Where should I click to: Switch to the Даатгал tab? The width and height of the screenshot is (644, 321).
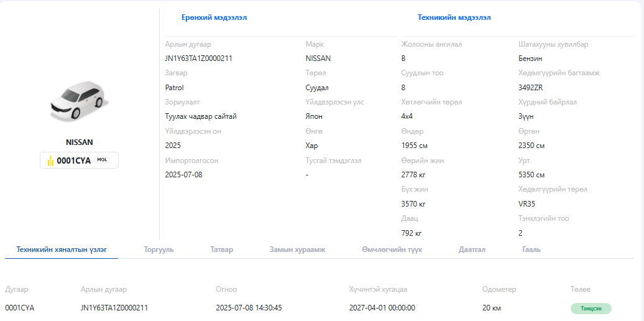pos(472,249)
